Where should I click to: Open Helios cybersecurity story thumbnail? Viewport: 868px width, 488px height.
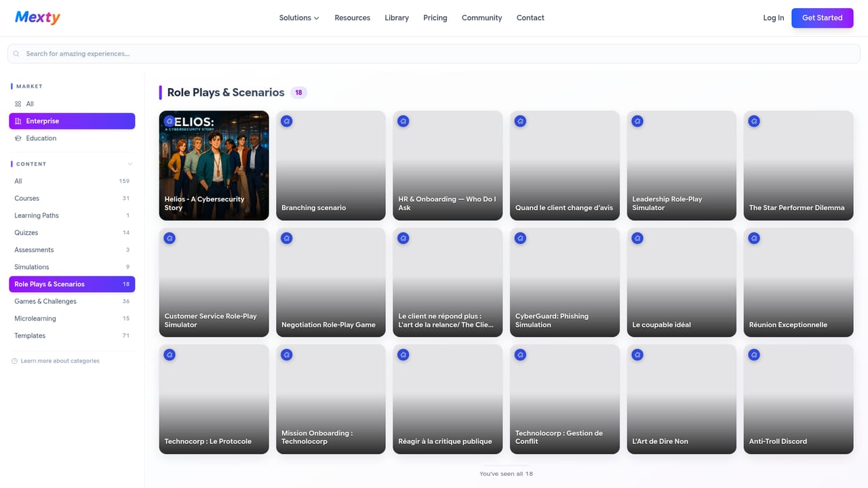214,165
